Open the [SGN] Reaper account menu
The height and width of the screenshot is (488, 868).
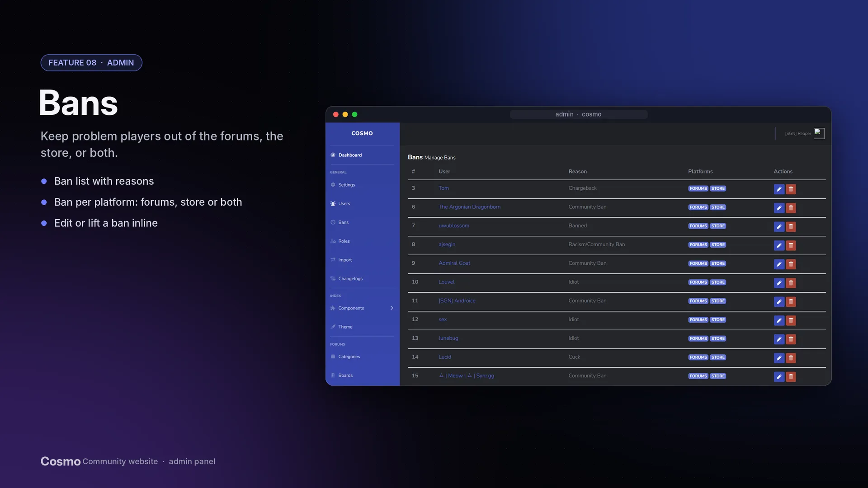[x=798, y=134]
